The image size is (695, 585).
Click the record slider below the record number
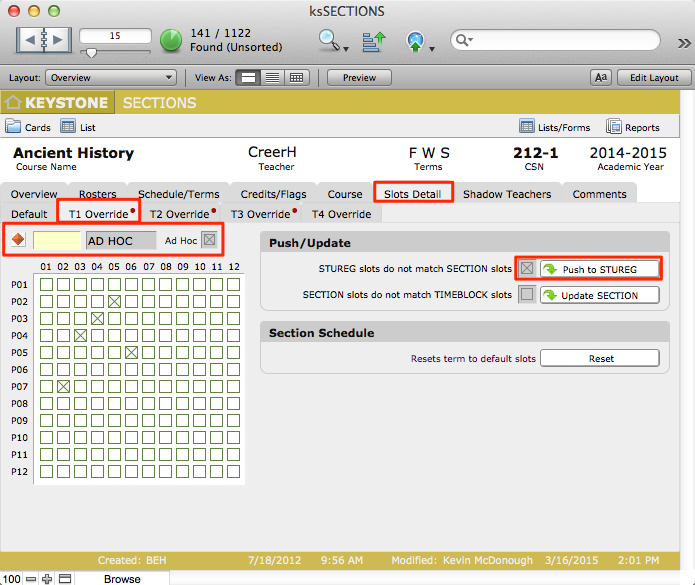pyautogui.click(x=116, y=51)
